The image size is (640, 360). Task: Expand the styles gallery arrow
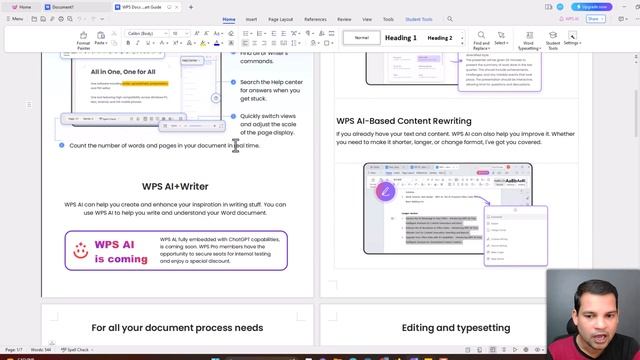coord(462,43)
